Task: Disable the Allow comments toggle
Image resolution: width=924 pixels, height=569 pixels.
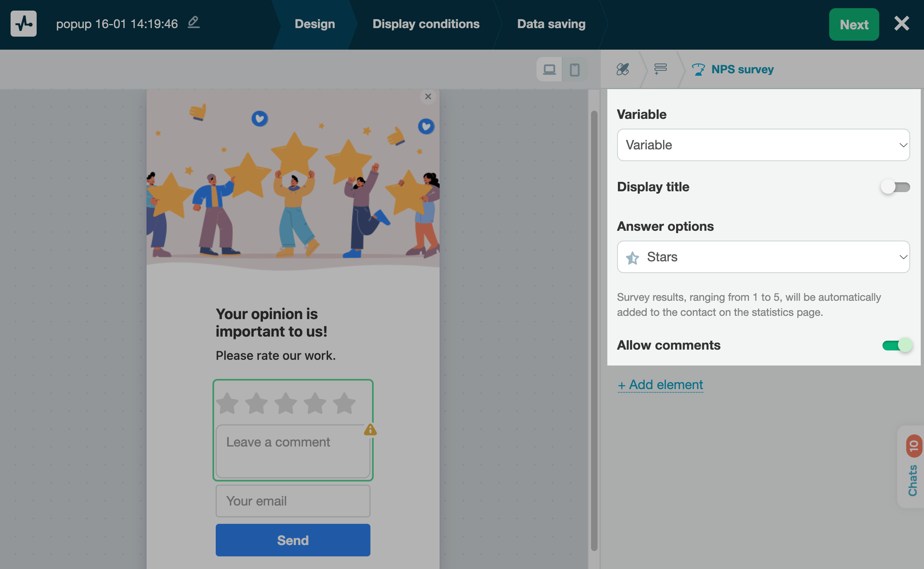Action: [897, 345]
